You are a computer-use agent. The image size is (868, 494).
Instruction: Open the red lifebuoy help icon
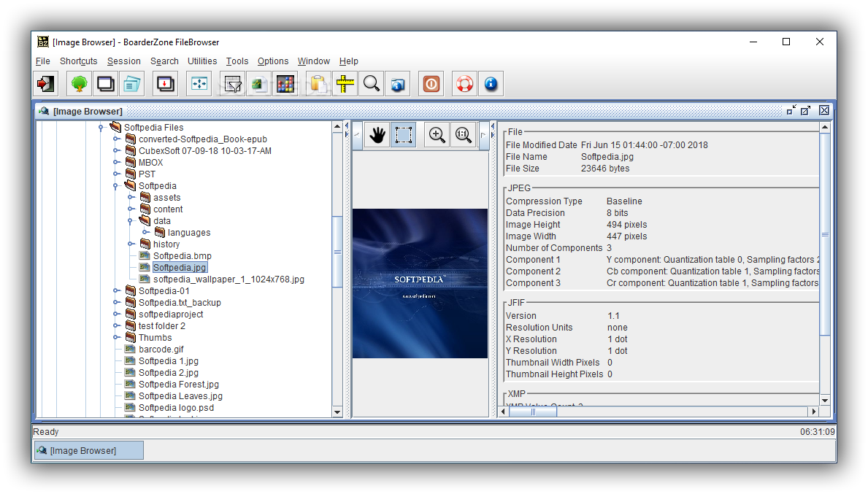click(464, 84)
